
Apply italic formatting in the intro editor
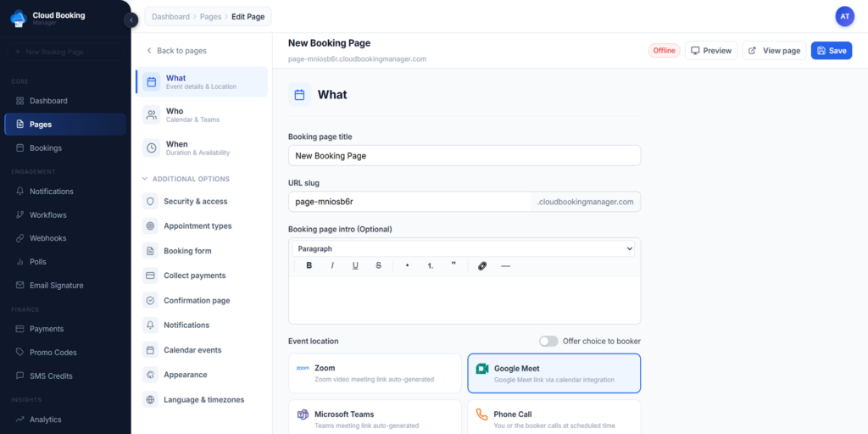pyautogui.click(x=332, y=265)
